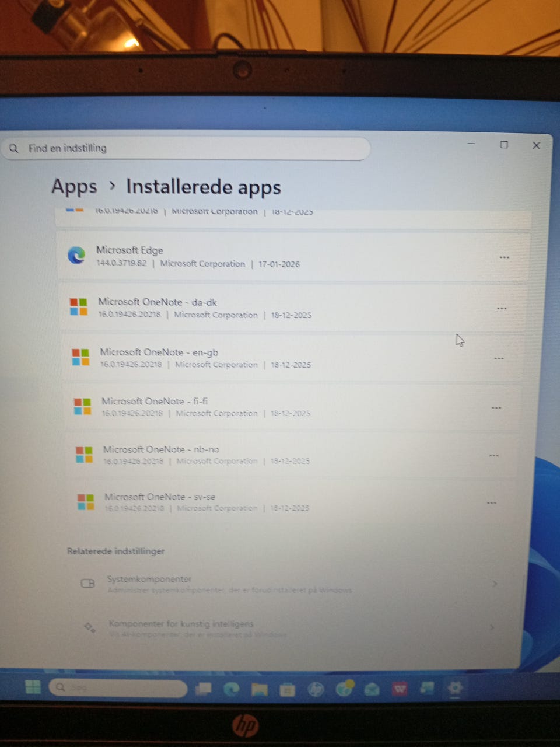Screen dimensions: 560x747
Task: Click the taskbar search box
Action: coord(118,687)
